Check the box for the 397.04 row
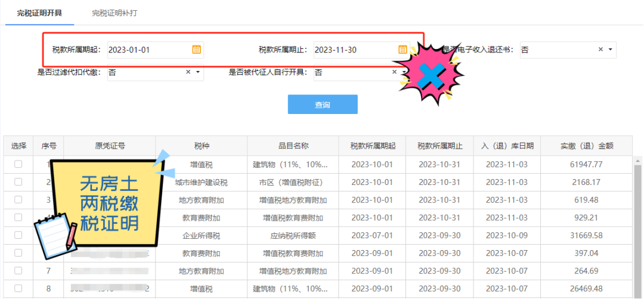The image size is (644, 299). coord(18,252)
